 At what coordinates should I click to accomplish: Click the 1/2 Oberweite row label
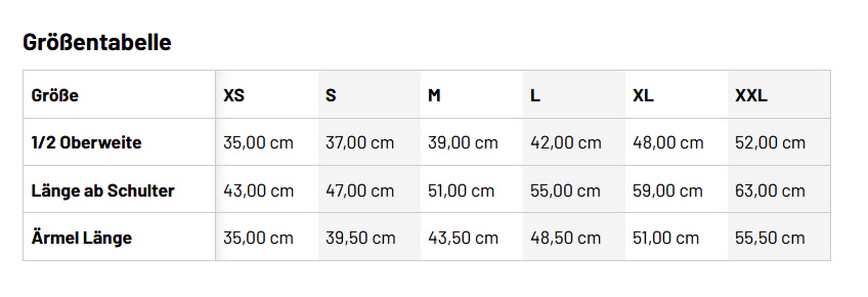[86, 143]
